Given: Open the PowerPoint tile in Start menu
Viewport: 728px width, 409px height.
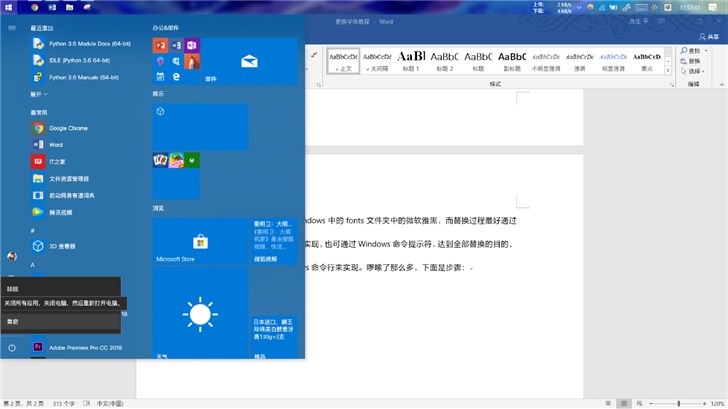Looking at the screenshot, I should coord(160,45).
